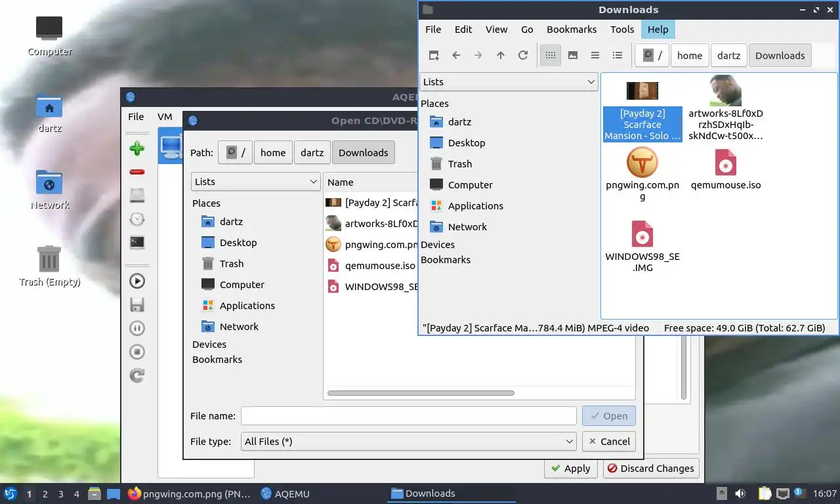840x504 pixels.
Task: Click home path button in Open dialog
Action: click(273, 153)
